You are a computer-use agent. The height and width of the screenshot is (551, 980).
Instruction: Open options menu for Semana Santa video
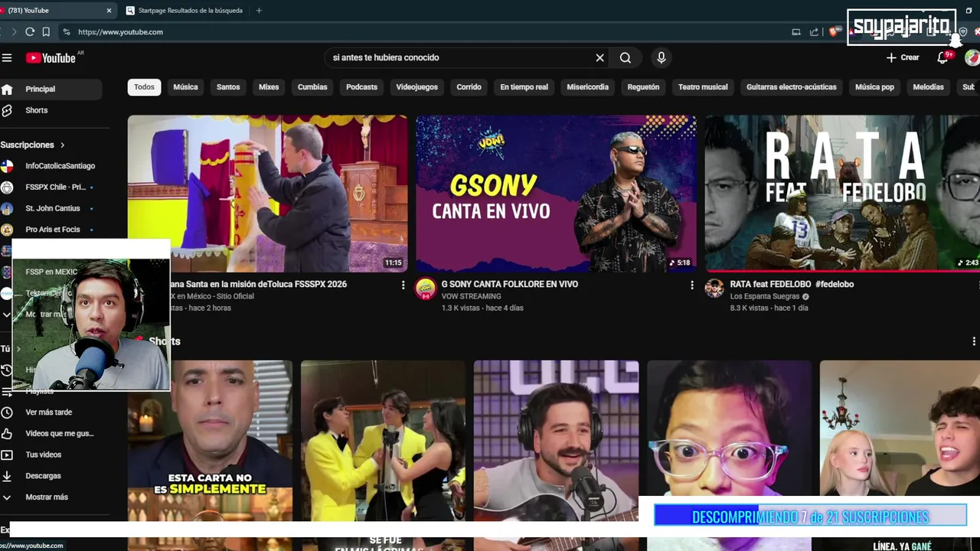point(403,285)
